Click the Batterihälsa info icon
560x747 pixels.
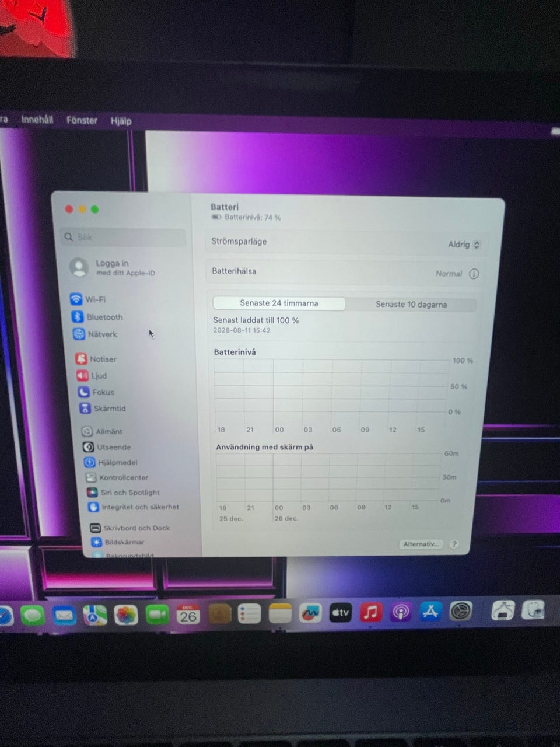[x=474, y=274]
